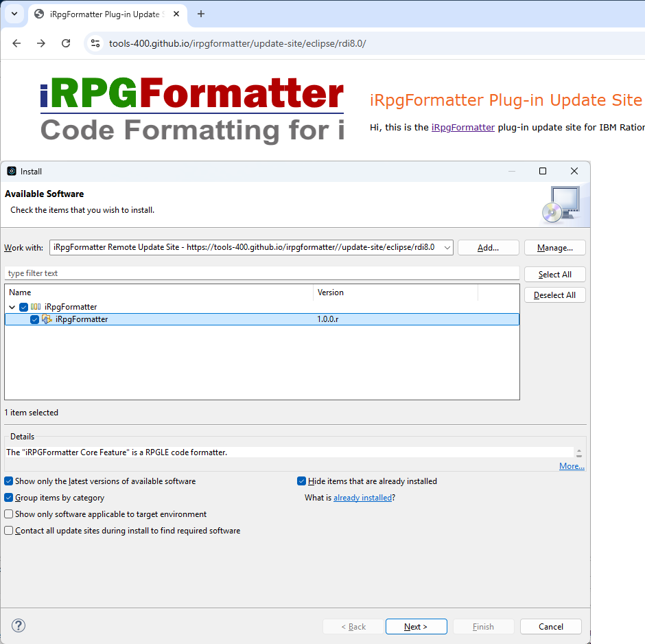Click the Details scroll stepper arrows
Screen dimensions: 645x644
point(579,453)
